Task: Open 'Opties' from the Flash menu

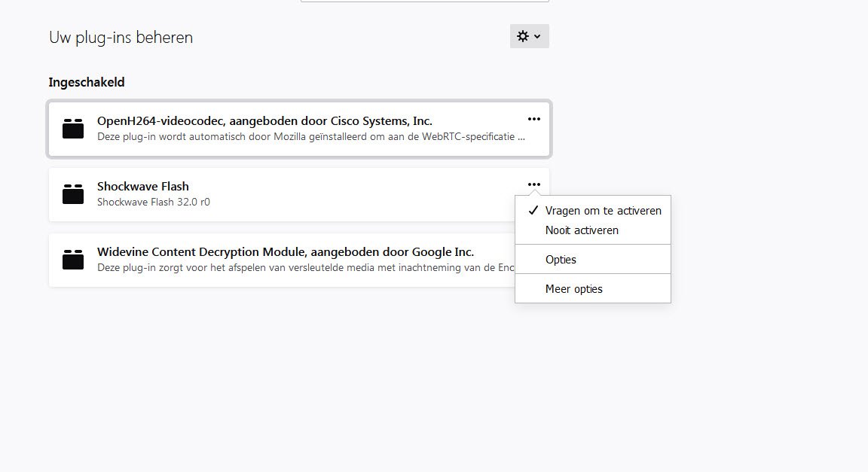Action: click(x=561, y=260)
